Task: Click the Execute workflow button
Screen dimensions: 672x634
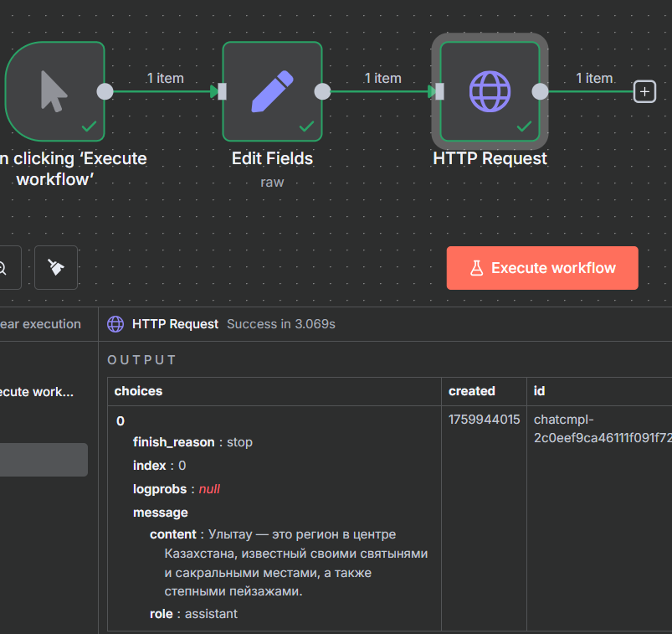Action: pos(542,268)
